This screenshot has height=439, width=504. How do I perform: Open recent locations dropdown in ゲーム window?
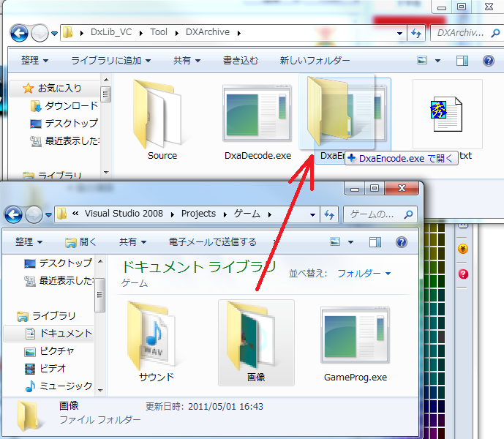click(x=48, y=214)
